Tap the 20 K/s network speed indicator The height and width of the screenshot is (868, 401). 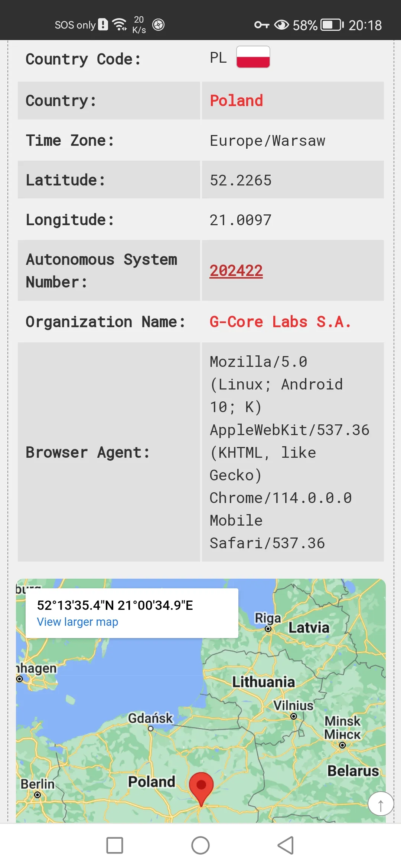[139, 24]
